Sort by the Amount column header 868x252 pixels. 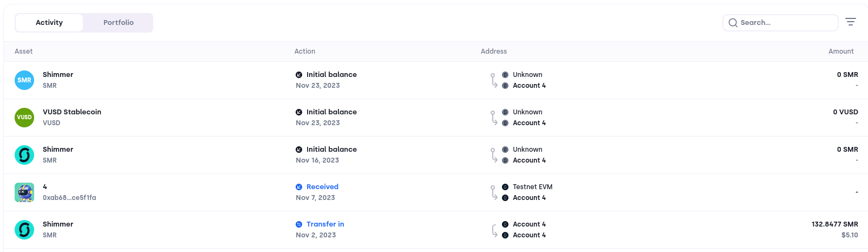[x=840, y=51]
